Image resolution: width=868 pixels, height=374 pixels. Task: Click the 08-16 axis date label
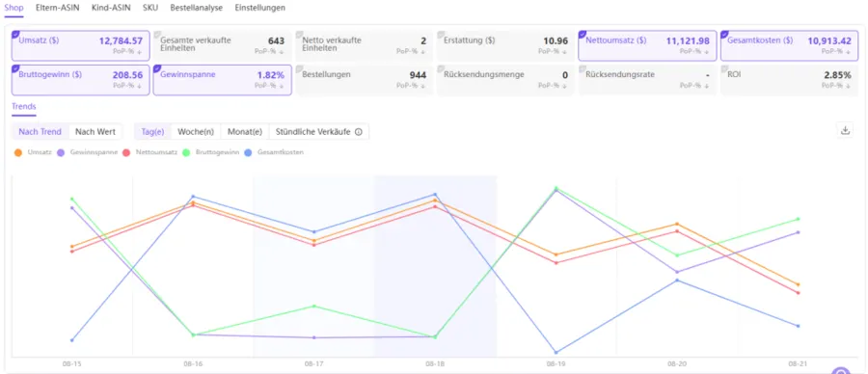pyautogui.click(x=193, y=364)
